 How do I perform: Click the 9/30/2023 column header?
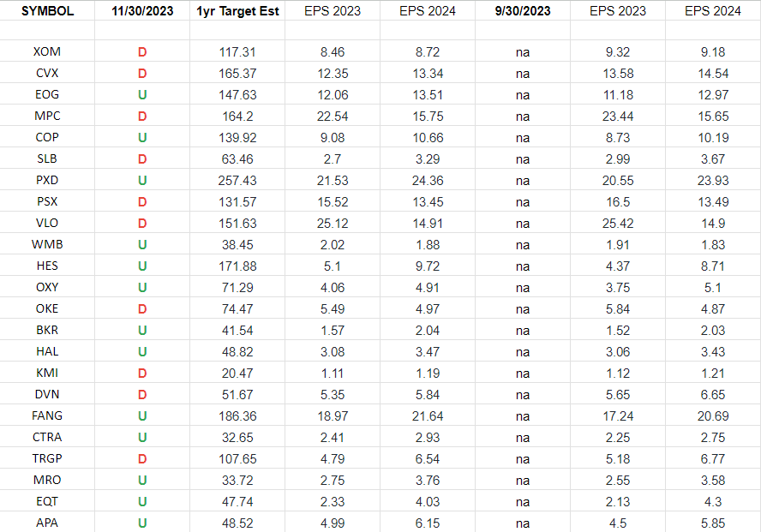click(x=523, y=11)
